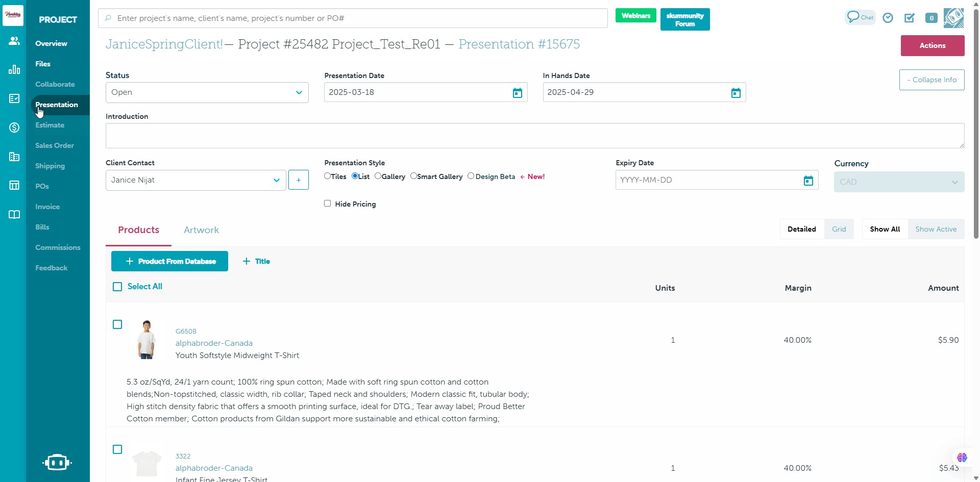
Task: Open the alphabroder-Canada link for G650B
Action: (214, 343)
